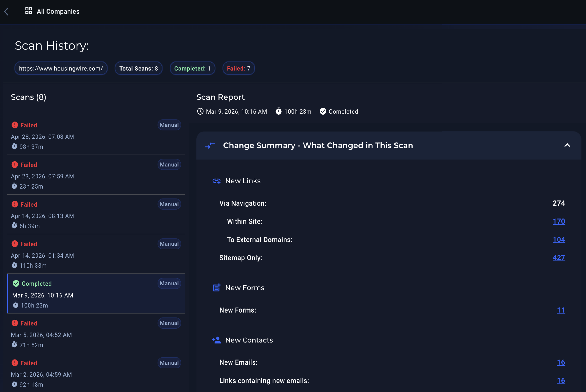This screenshot has width=586, height=392.
Task: Open the All Companies menu label
Action: 58,12
